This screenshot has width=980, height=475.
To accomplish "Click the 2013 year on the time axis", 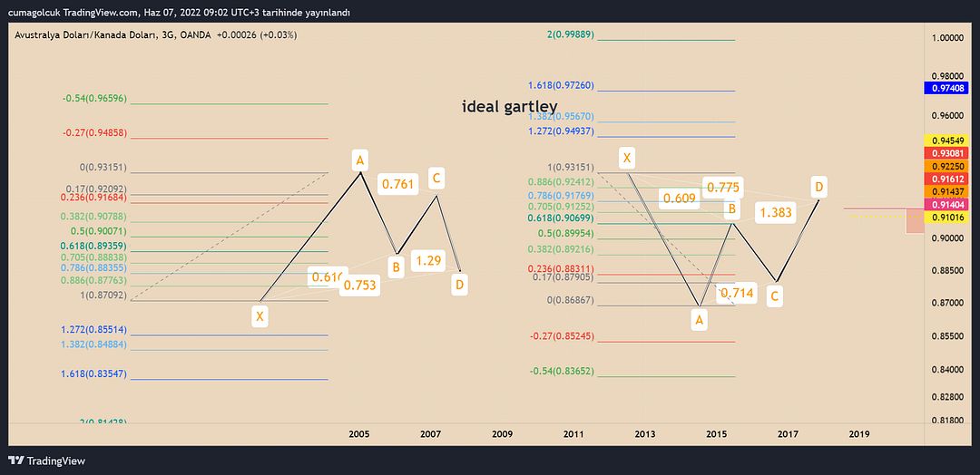I will 644,434.
